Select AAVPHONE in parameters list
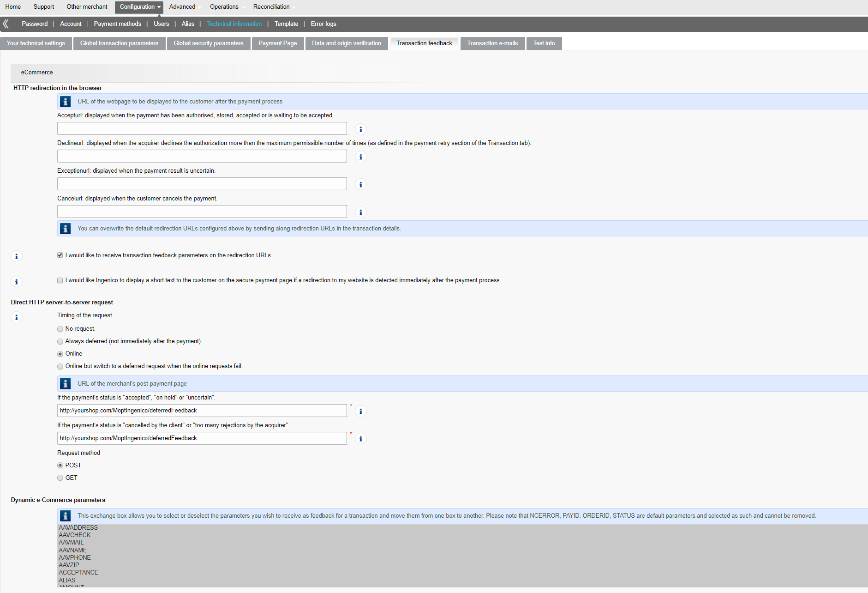The width and height of the screenshot is (868, 593). [75, 558]
